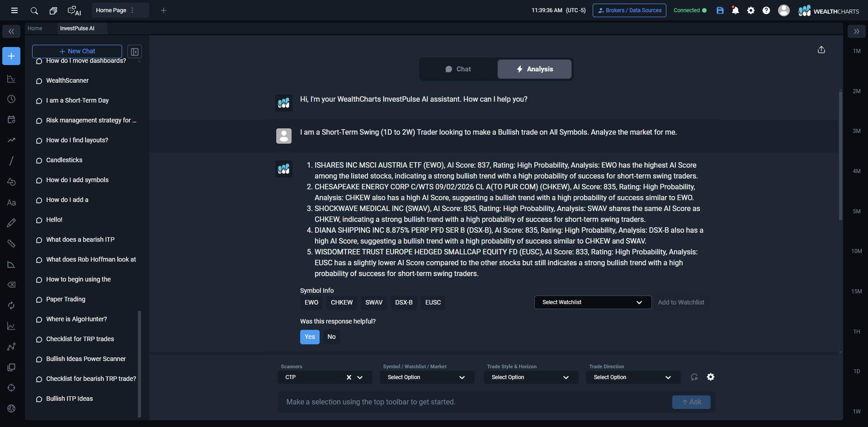Open symbol info for CHKEW

342,302
